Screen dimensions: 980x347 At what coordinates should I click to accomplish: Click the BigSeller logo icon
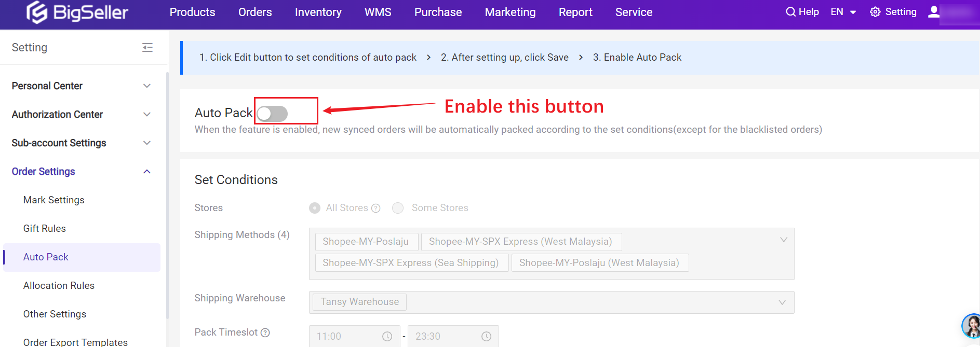pos(37,12)
